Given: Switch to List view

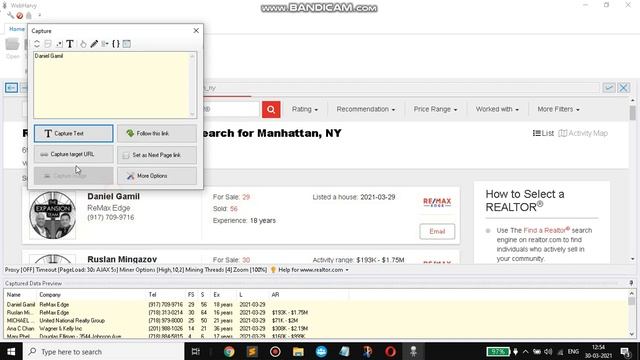Looking at the screenshot, I should point(543,133).
